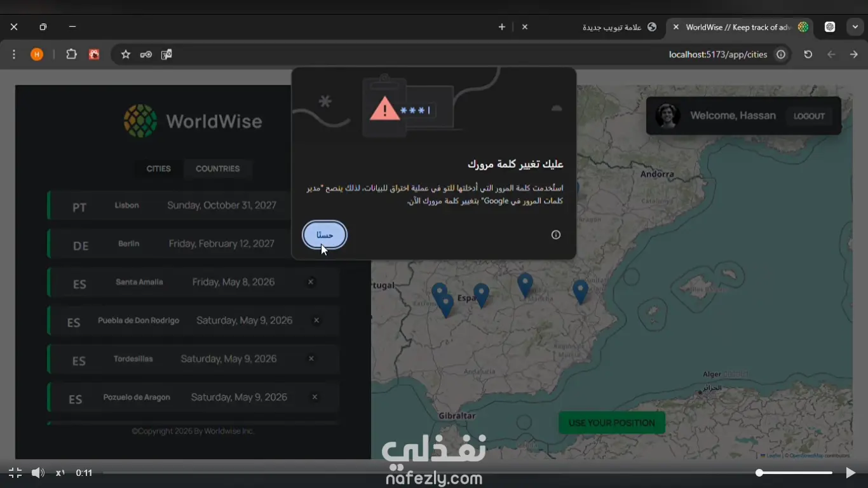Dismiss the password warning with حسنًا

pos(325,235)
